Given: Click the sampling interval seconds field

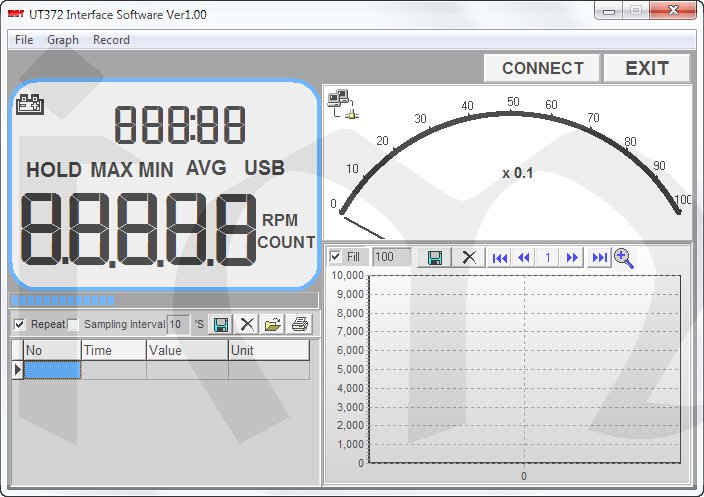Looking at the screenshot, I should coord(177,324).
